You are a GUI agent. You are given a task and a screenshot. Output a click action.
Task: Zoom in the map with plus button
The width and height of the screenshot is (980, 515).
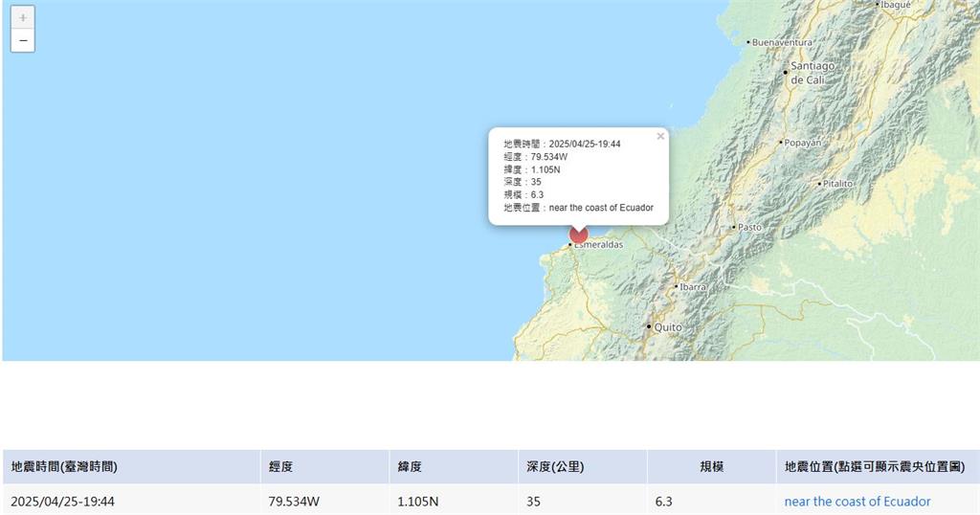tap(23, 17)
